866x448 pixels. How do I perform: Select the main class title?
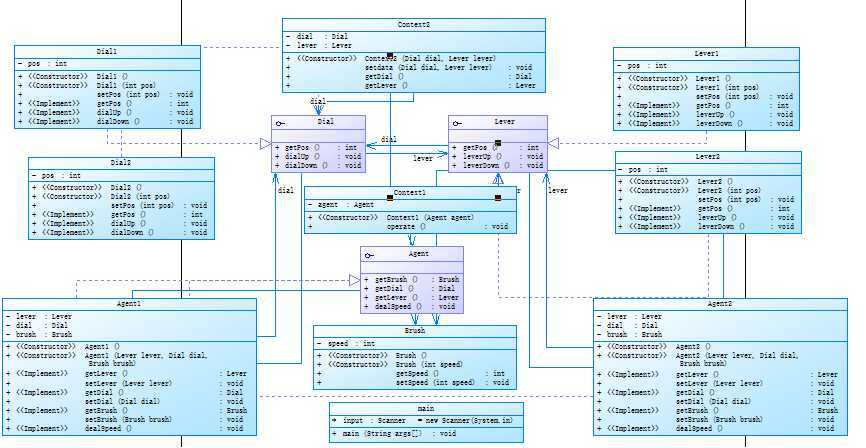click(426, 409)
